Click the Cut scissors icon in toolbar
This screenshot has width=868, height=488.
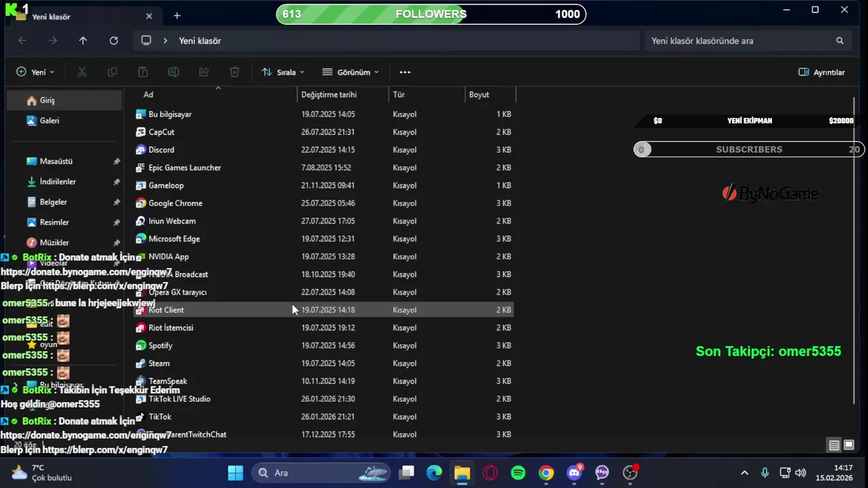click(x=82, y=72)
